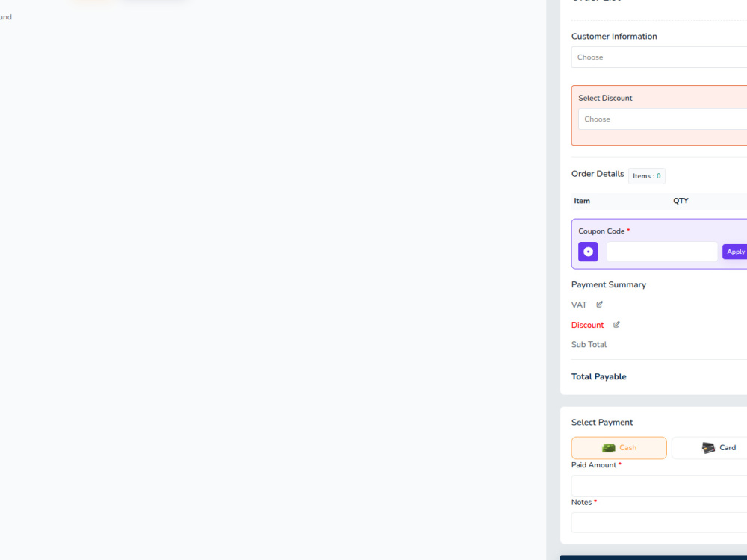Focus the Paid Amount field
Screen dimensions: 747x560
(x=660, y=486)
